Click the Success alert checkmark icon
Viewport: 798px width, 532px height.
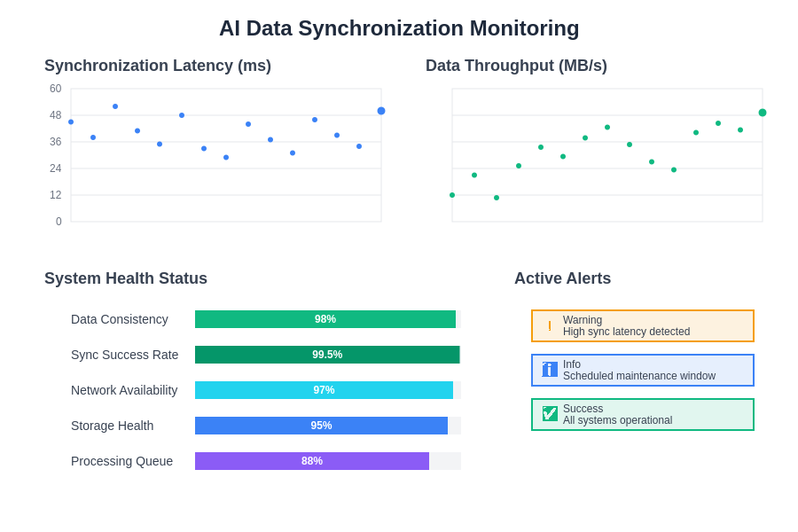550,414
